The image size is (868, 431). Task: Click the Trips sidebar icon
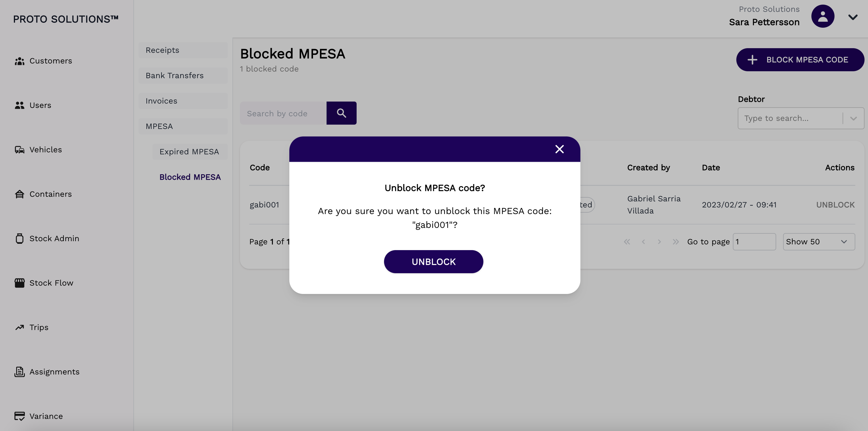19,327
